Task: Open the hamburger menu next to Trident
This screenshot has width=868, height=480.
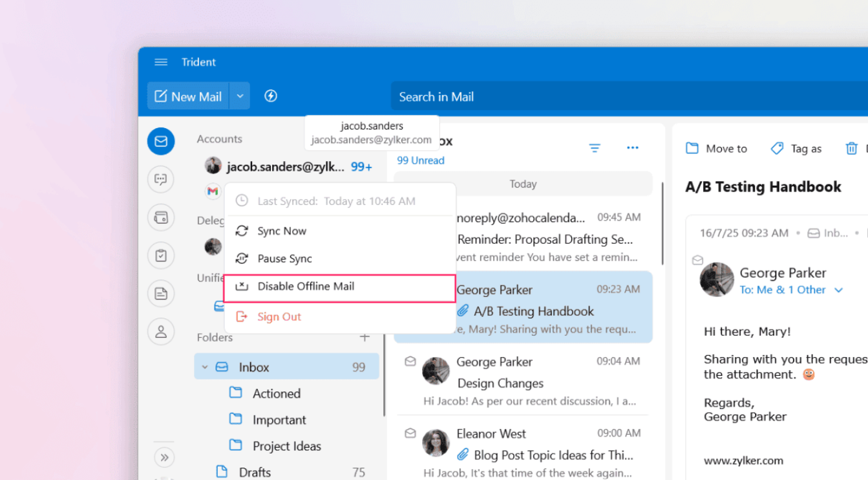Action: point(161,62)
